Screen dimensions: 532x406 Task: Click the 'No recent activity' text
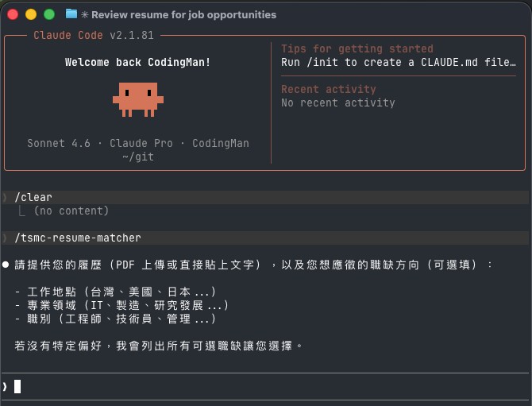[x=338, y=102]
